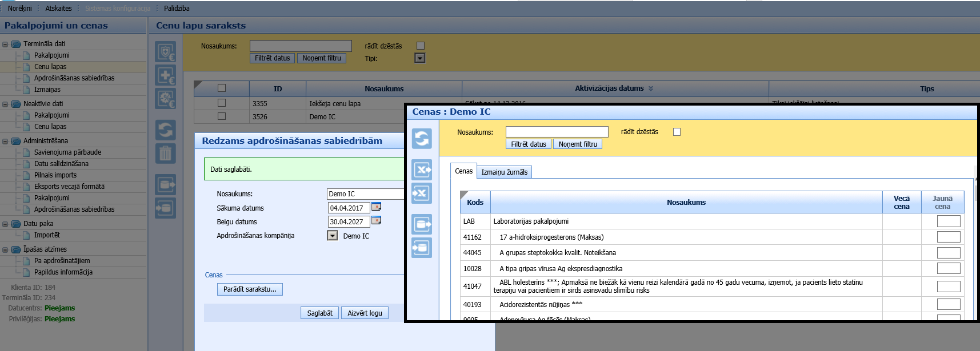Image resolution: width=980 pixels, height=351 pixels.
Task: Enable rādīt dzēstās checkbox in Cenas dialog
Action: click(x=677, y=132)
